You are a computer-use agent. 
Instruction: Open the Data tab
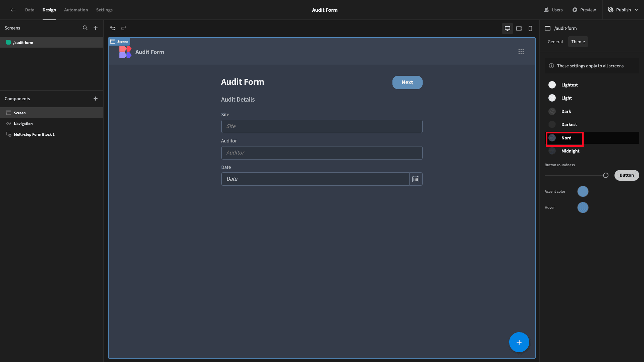(x=30, y=10)
